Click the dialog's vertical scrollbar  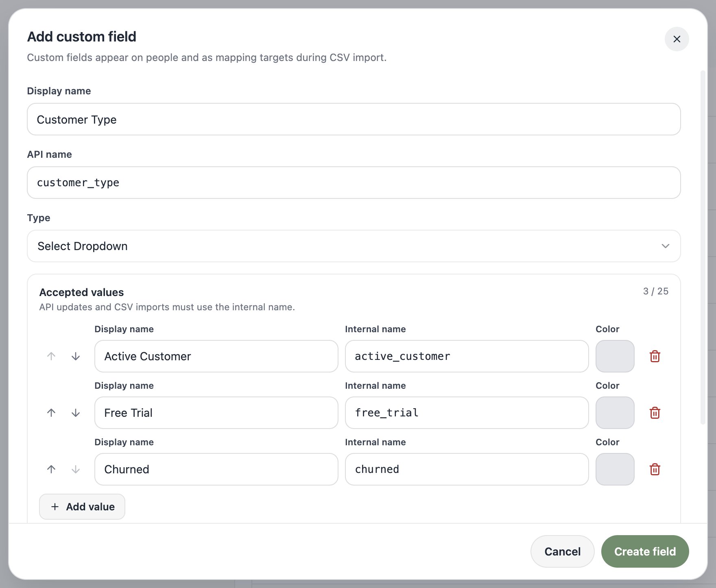703,247
